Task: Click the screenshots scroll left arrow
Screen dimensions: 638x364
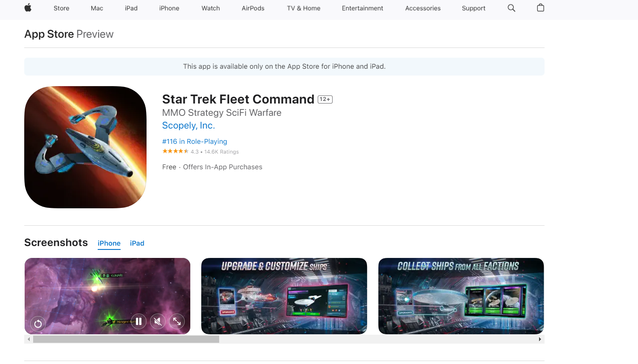Action: pyautogui.click(x=28, y=339)
